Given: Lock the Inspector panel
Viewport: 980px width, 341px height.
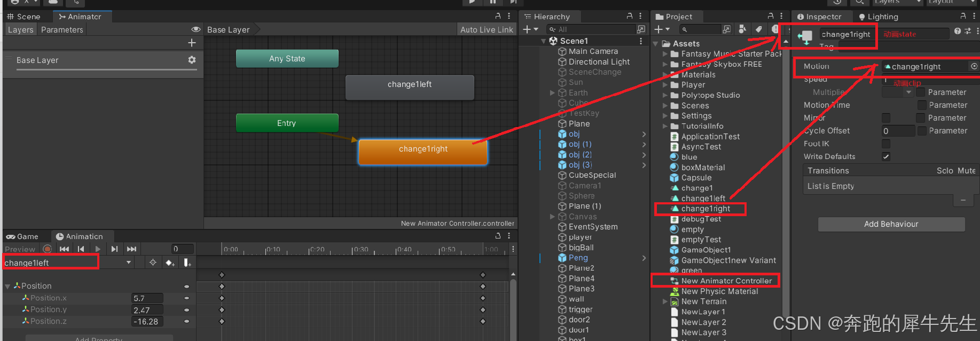Looking at the screenshot, I should (x=963, y=16).
